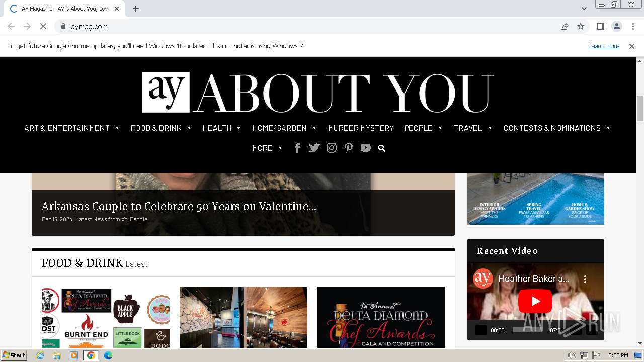Open the magazine cover pool ad image

tap(535, 199)
